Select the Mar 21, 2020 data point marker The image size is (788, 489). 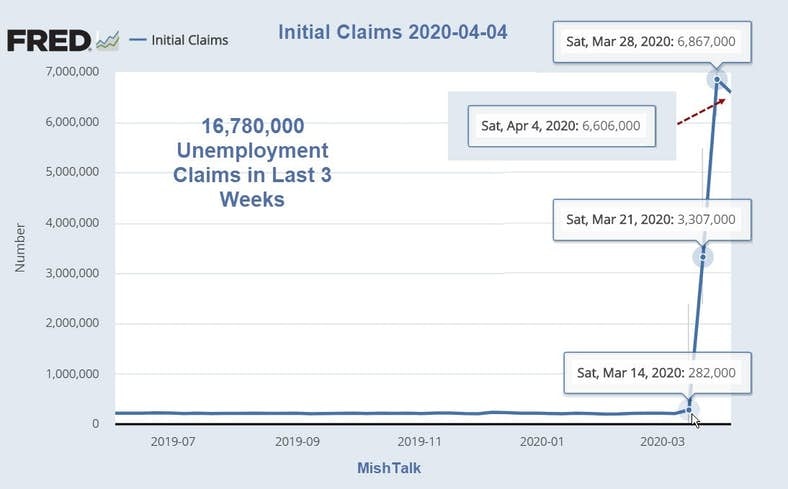[x=703, y=257]
